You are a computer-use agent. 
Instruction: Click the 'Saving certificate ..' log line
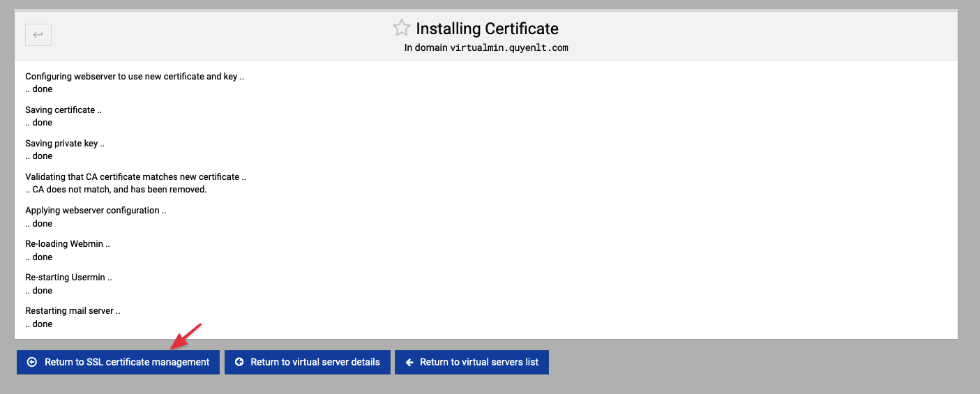pos(63,110)
